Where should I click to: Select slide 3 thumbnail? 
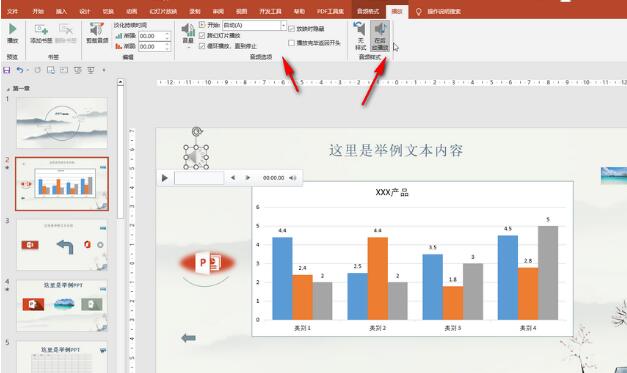pyautogui.click(x=62, y=245)
